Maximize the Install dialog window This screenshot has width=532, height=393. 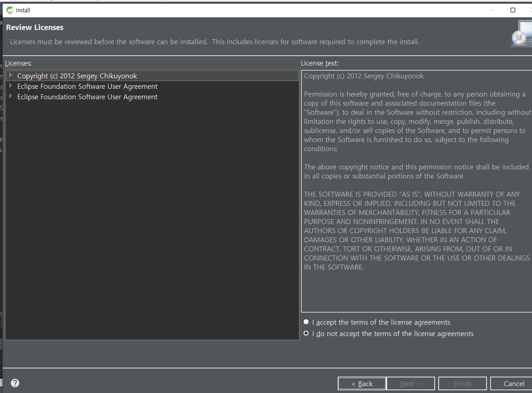tap(513, 10)
